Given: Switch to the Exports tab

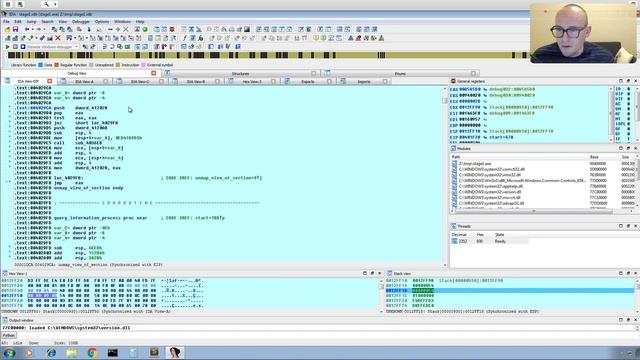Looking at the screenshot, I should pyautogui.click(x=308, y=82).
